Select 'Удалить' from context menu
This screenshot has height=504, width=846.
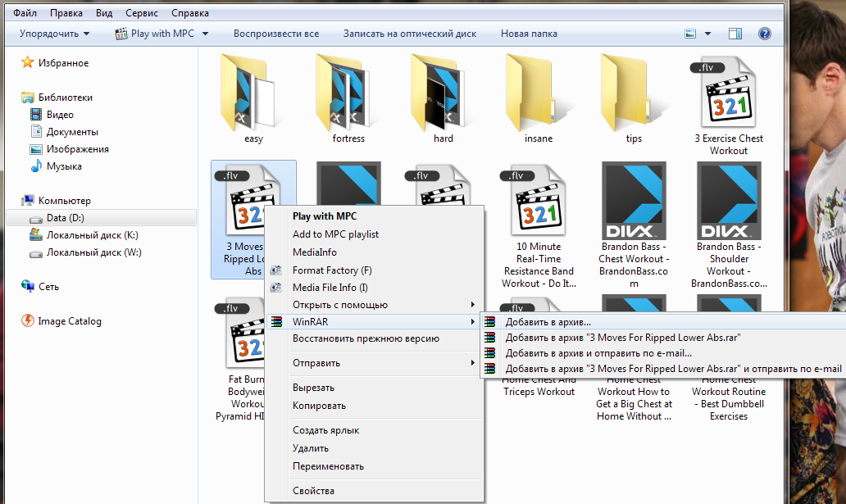click(310, 448)
